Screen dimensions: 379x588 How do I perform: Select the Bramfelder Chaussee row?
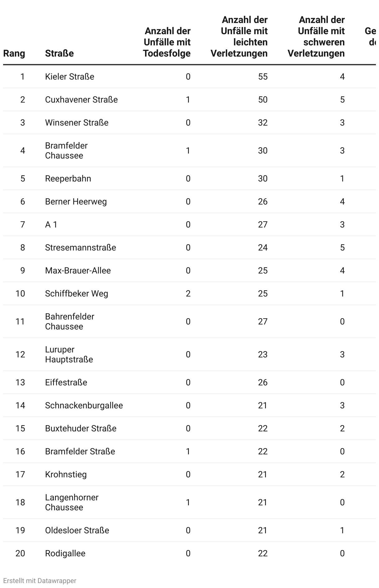(x=189, y=151)
